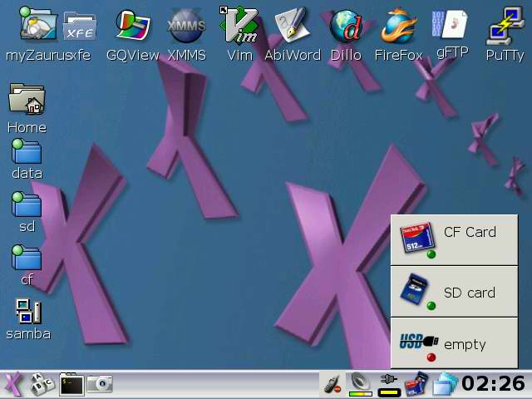Select CF Card in the popup menu

454,239
